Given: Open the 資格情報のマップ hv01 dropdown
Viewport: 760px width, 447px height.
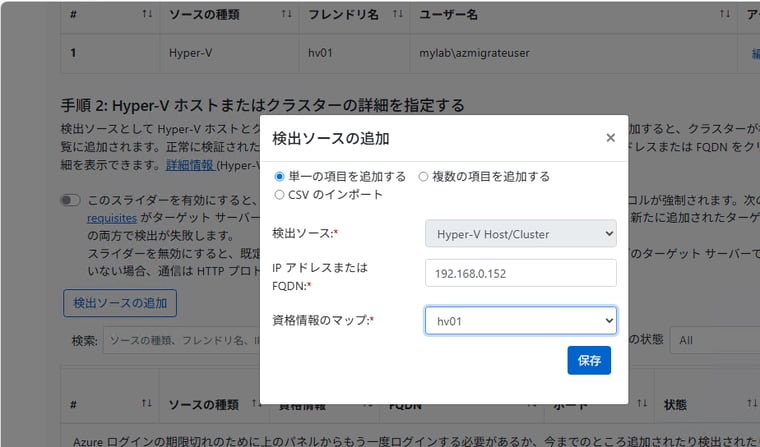Looking at the screenshot, I should (521, 320).
